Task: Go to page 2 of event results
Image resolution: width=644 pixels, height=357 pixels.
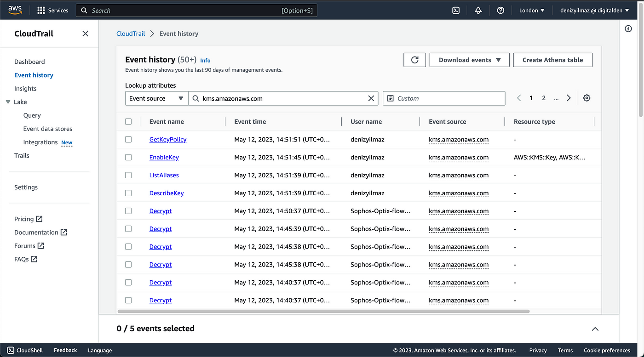Action: [544, 98]
